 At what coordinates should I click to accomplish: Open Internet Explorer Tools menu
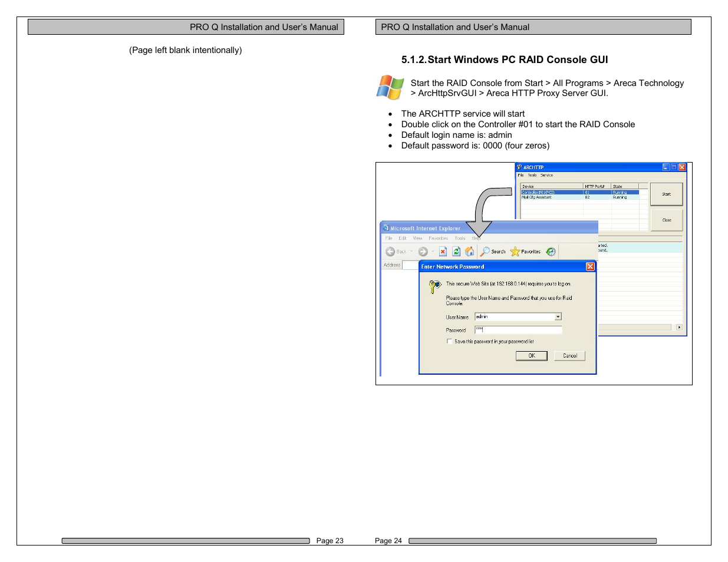click(460, 239)
